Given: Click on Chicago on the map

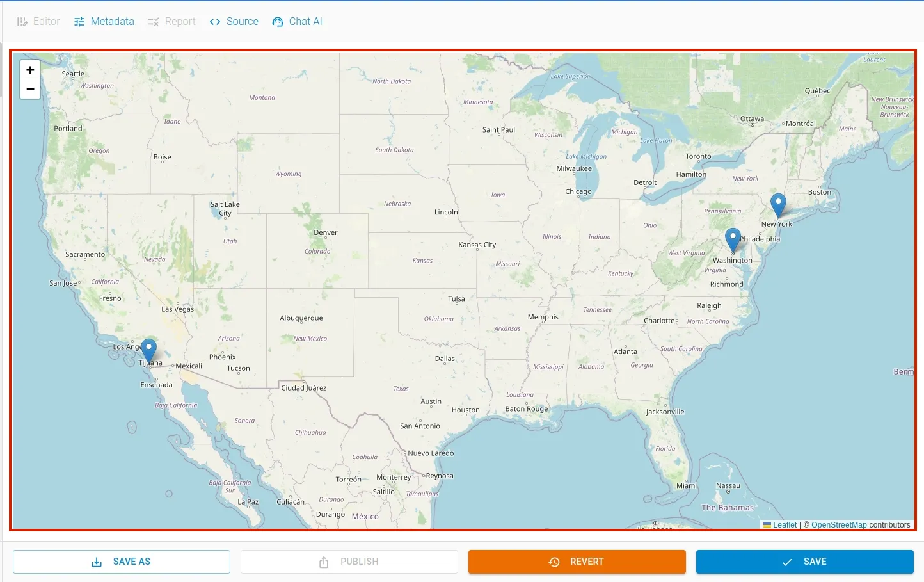Looking at the screenshot, I should pos(578,192).
